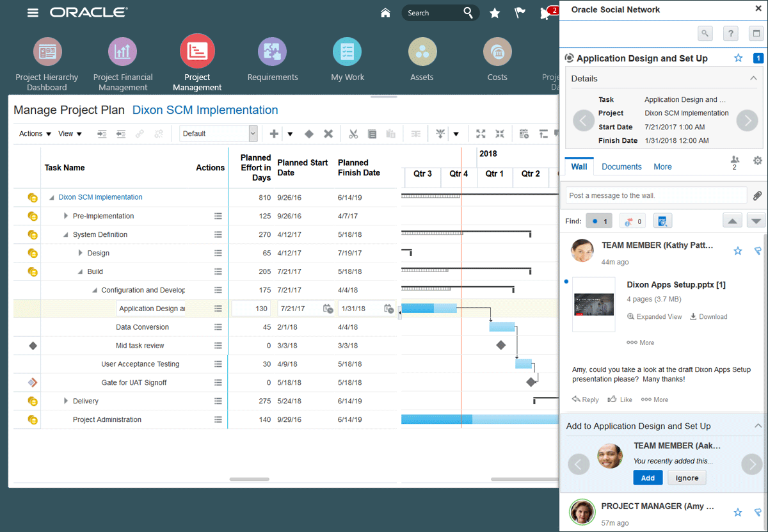Toggle the messages filter in Find bar

[598, 220]
